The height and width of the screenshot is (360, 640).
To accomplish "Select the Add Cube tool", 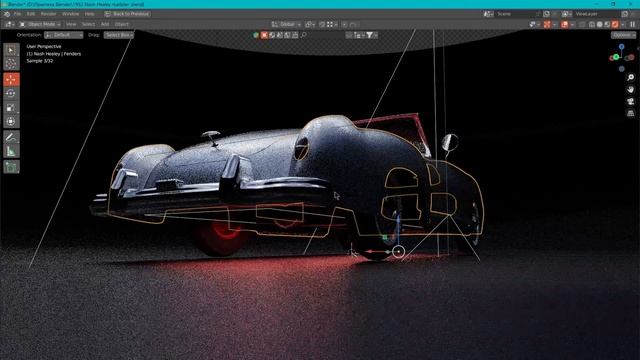I will click(11, 167).
